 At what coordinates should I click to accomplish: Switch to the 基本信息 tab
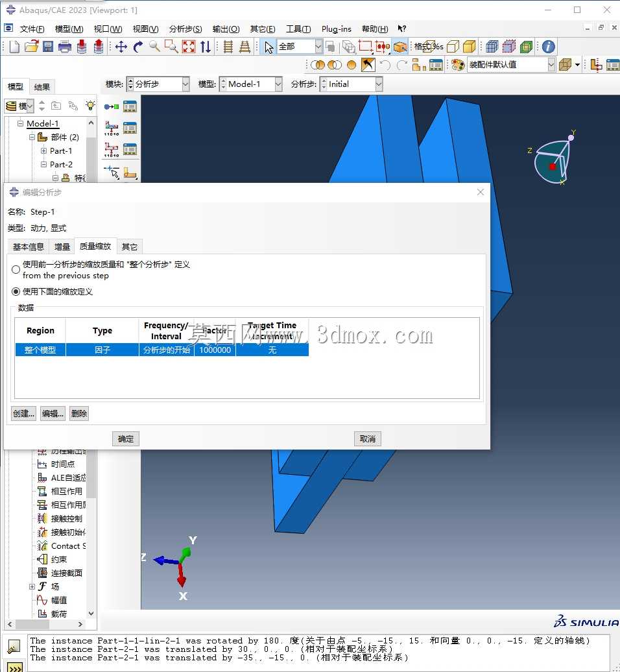point(29,247)
